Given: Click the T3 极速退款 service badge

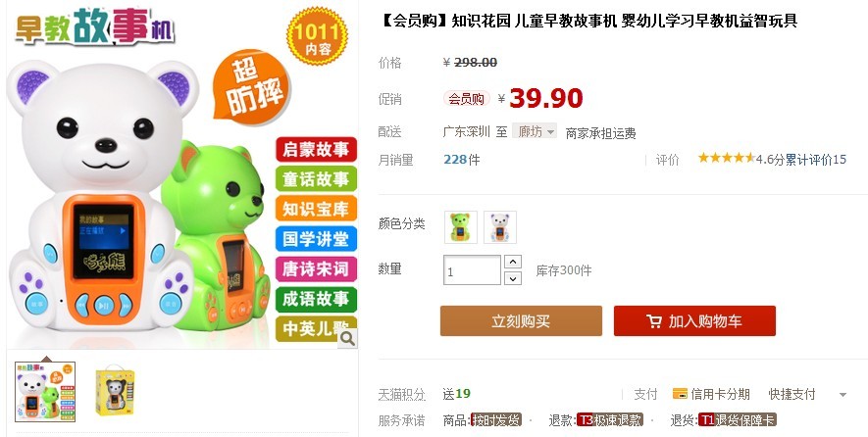Looking at the screenshot, I should pos(609,419).
